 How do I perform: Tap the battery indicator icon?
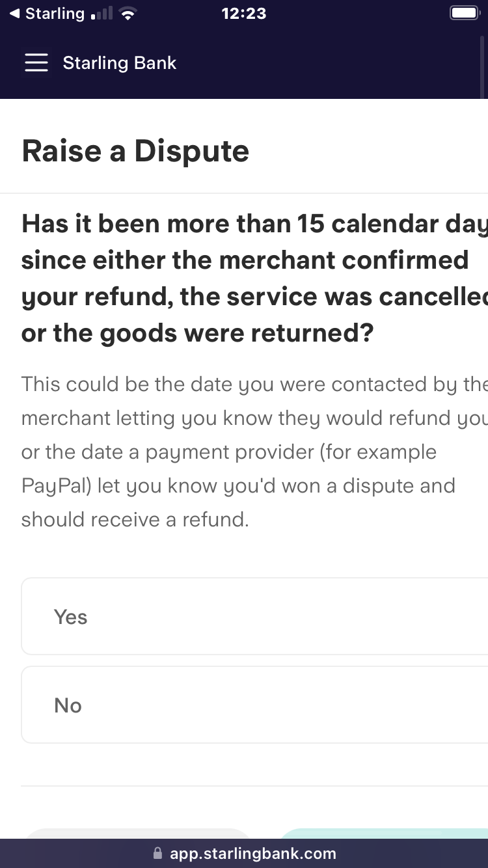pos(465,14)
